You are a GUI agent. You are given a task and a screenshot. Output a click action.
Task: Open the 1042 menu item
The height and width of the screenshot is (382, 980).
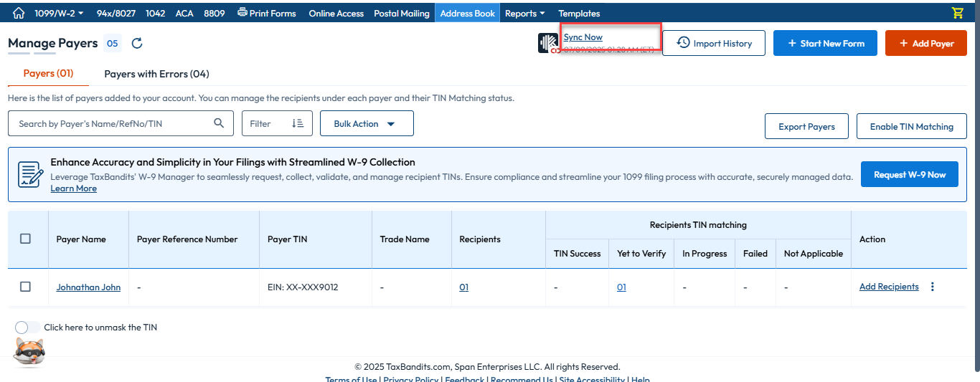click(156, 13)
